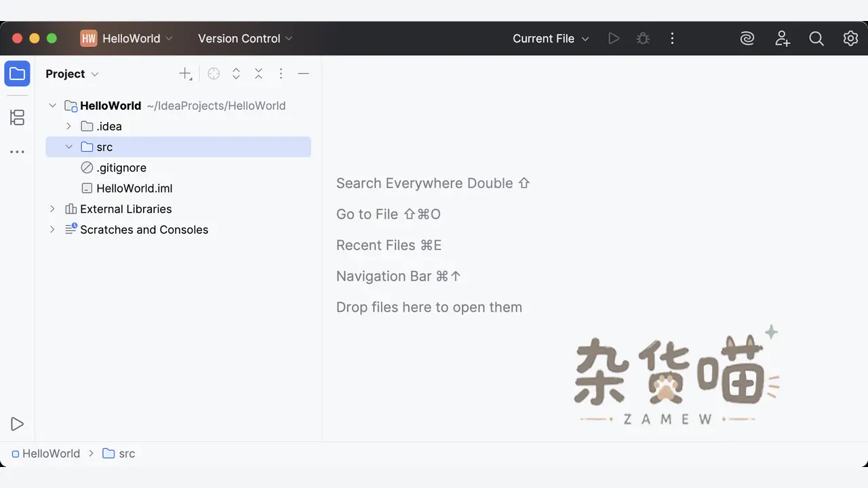The height and width of the screenshot is (488, 868).
Task: Click the Search Everywhere Double shift hint
Action: [433, 183]
